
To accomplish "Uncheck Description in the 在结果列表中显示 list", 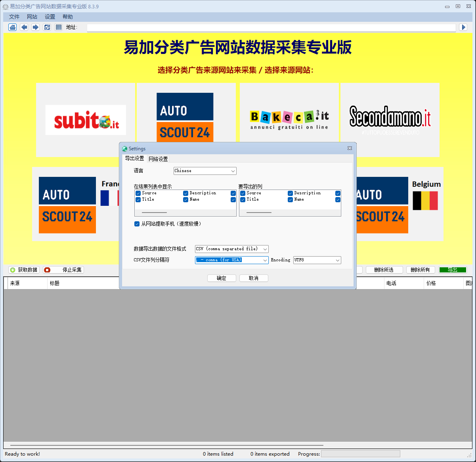I will click(x=185, y=193).
